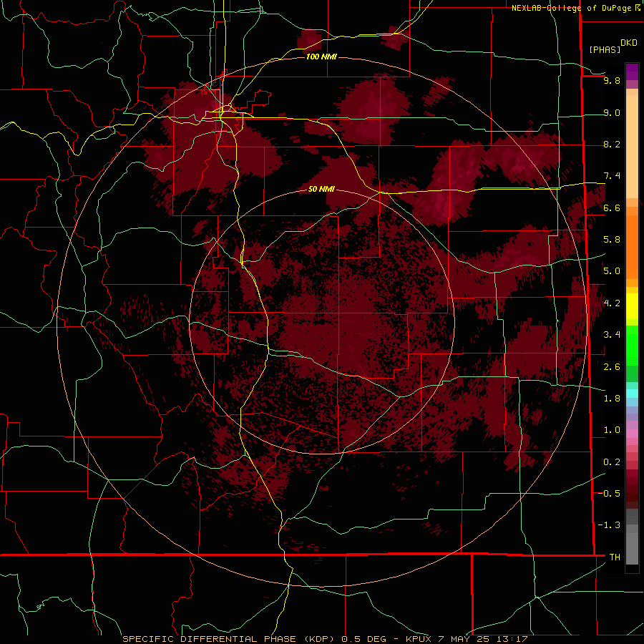Pick the gray band at scale bottom
The height and width of the screenshot is (644, 644).
click(x=632, y=548)
